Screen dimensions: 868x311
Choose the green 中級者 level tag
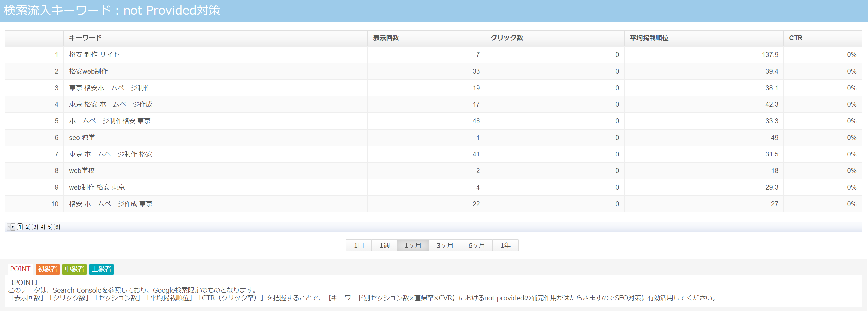click(74, 269)
